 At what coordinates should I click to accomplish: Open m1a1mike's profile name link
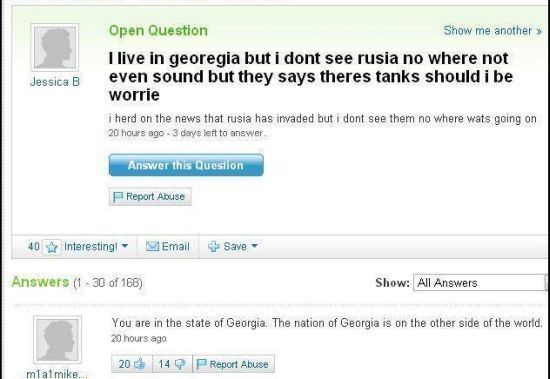pyautogui.click(x=57, y=374)
